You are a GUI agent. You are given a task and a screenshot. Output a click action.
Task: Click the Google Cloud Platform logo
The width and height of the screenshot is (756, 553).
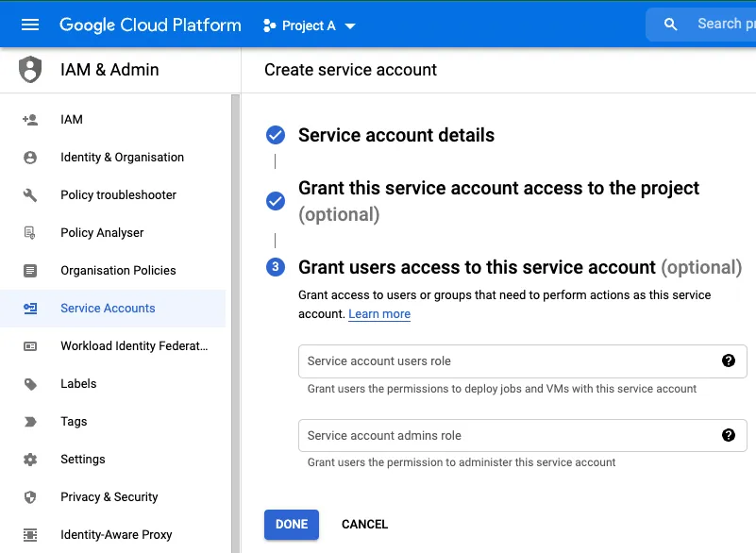click(150, 25)
